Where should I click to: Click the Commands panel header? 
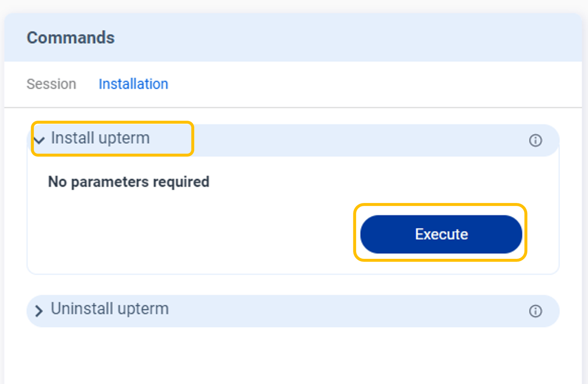point(70,38)
